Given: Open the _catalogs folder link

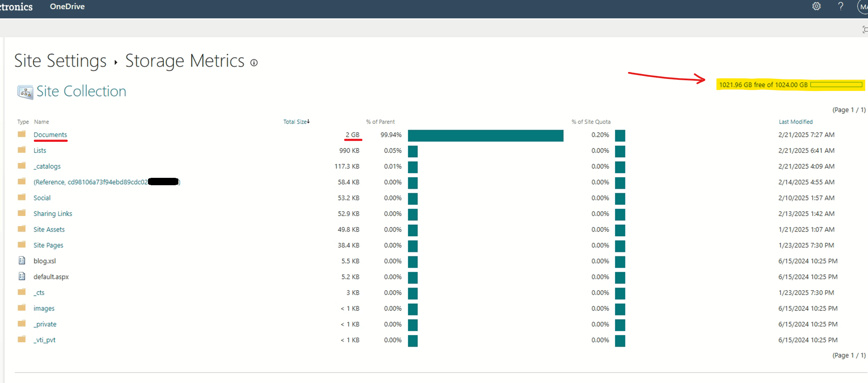Looking at the screenshot, I should 47,166.
